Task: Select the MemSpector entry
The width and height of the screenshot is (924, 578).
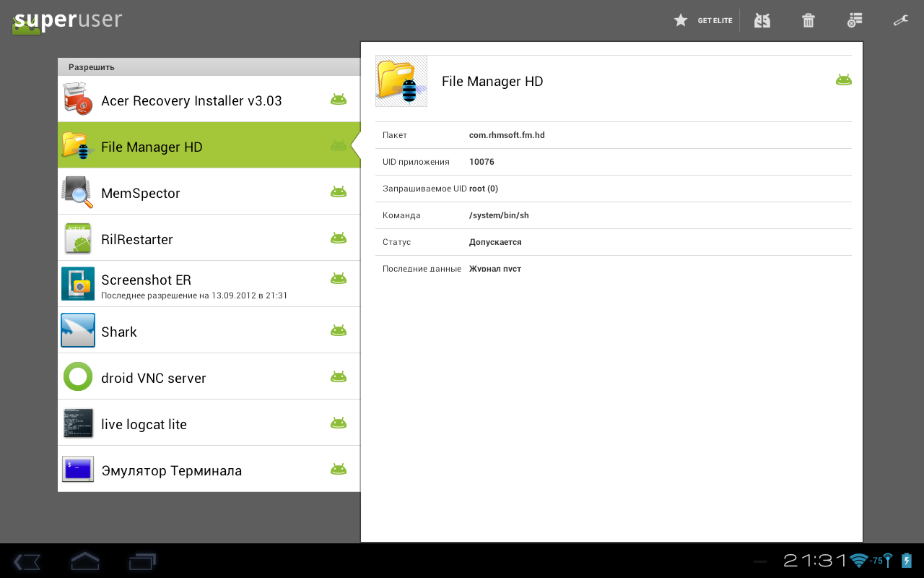Action: pyautogui.click(x=209, y=191)
